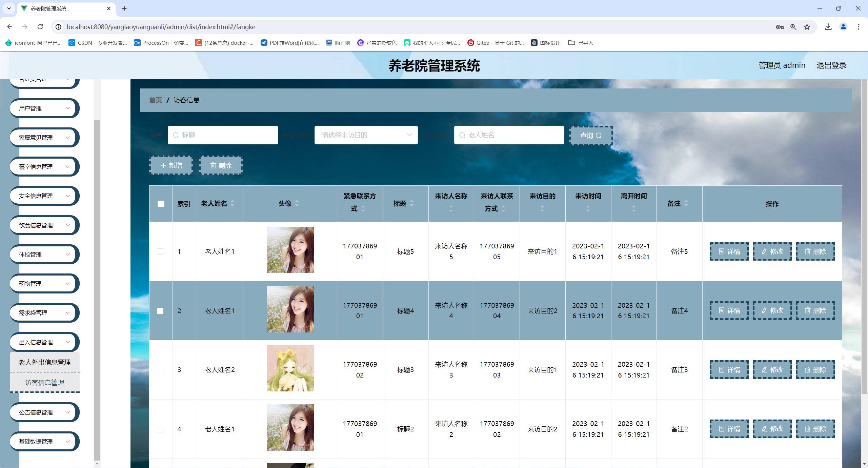Click the pencil icon on 修改 for row 2
The height and width of the screenshot is (468, 868).
tap(764, 310)
